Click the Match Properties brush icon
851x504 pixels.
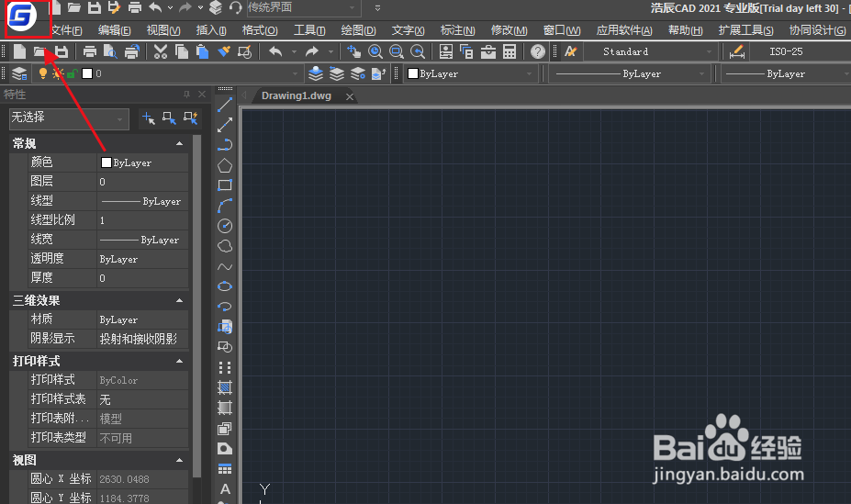tap(224, 51)
